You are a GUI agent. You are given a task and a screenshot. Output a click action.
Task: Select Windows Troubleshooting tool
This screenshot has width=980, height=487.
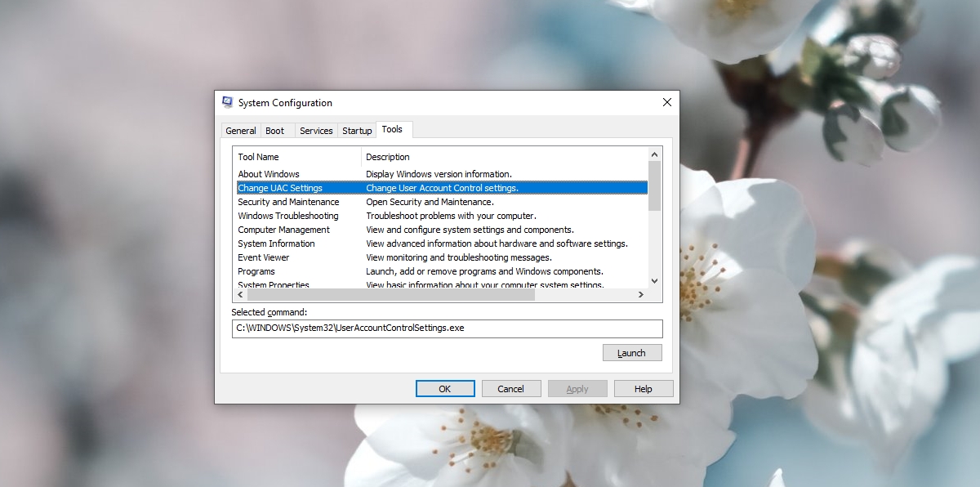pyautogui.click(x=442, y=216)
